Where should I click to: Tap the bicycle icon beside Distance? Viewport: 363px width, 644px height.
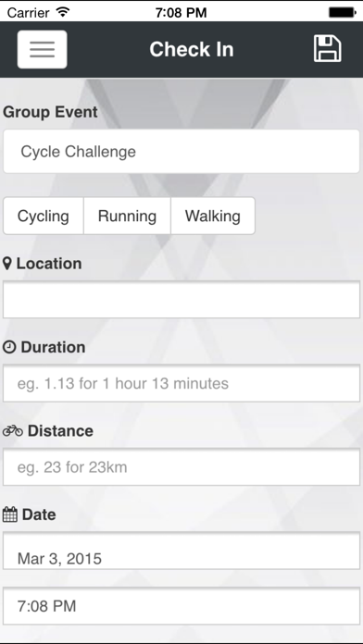[13, 431]
